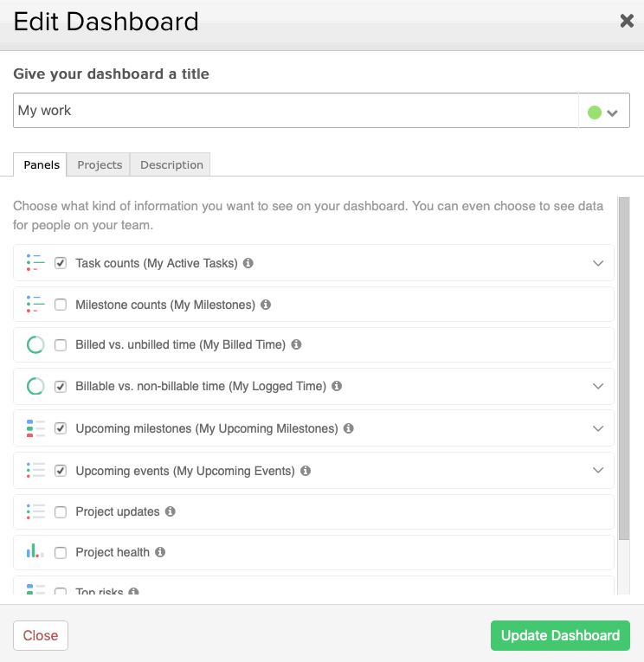Click info icon for Billed vs. unbilled time
Viewport: 644px width, 662px height.
point(296,344)
